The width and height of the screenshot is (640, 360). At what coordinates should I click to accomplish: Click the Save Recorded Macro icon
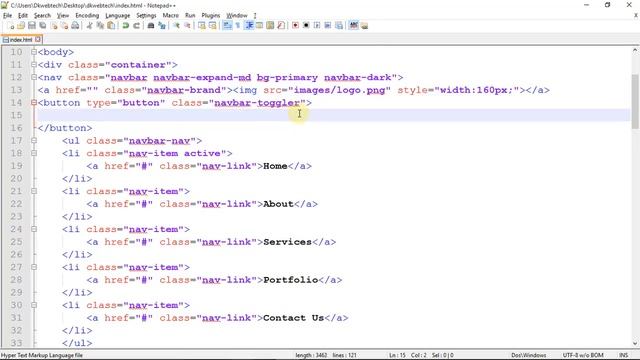339,26
